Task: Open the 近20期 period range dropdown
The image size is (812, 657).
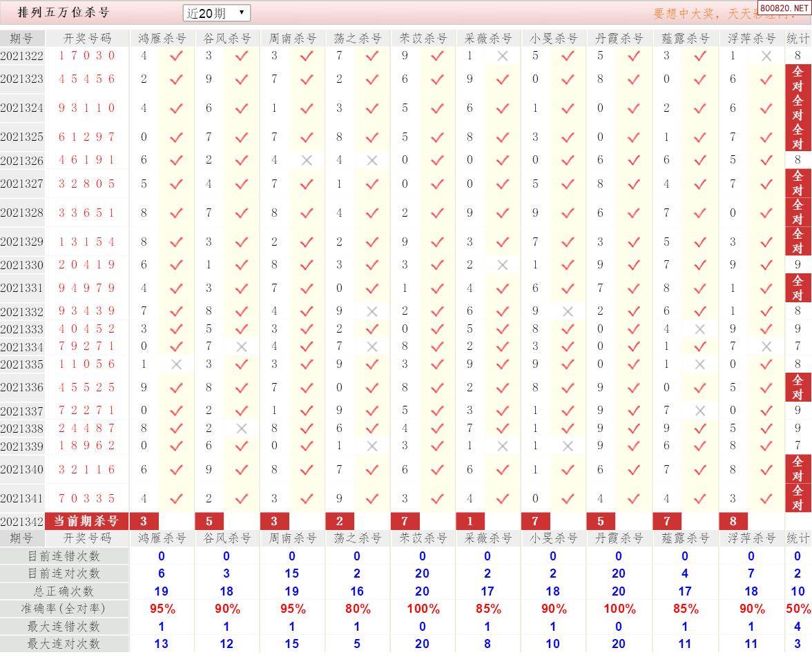Action: click(x=217, y=13)
